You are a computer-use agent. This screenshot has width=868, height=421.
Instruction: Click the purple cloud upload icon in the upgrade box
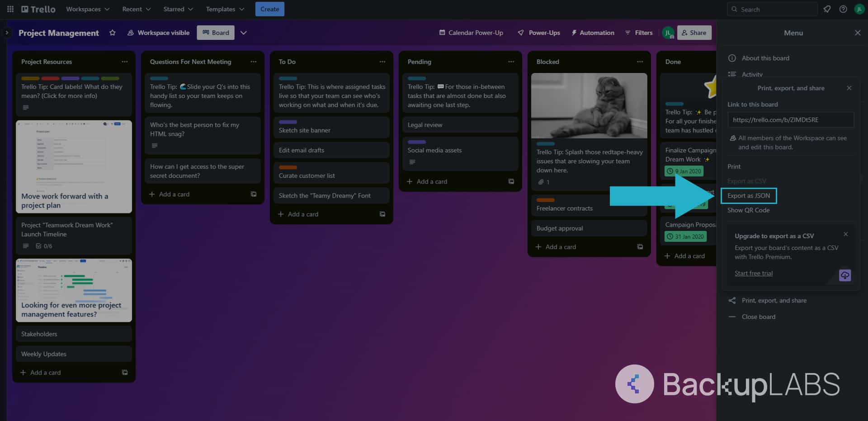845,275
